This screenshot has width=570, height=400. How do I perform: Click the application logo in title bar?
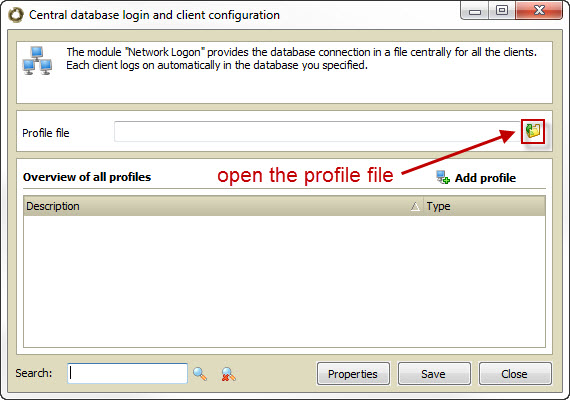[x=16, y=15]
